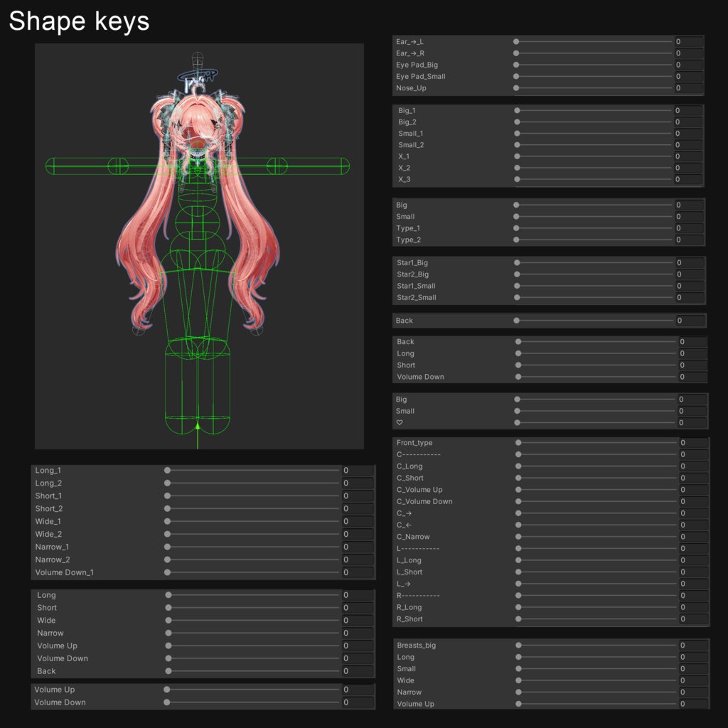Click the Type_2 value field
The height and width of the screenshot is (728, 728).
click(689, 240)
